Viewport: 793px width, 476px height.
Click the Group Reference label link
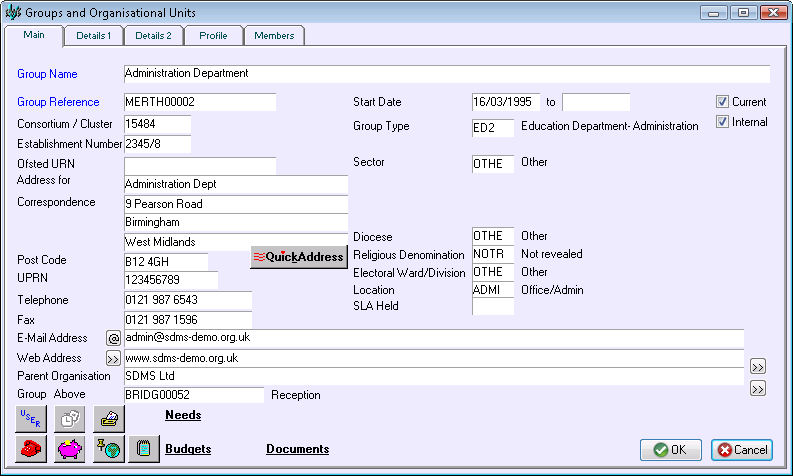pyautogui.click(x=58, y=102)
